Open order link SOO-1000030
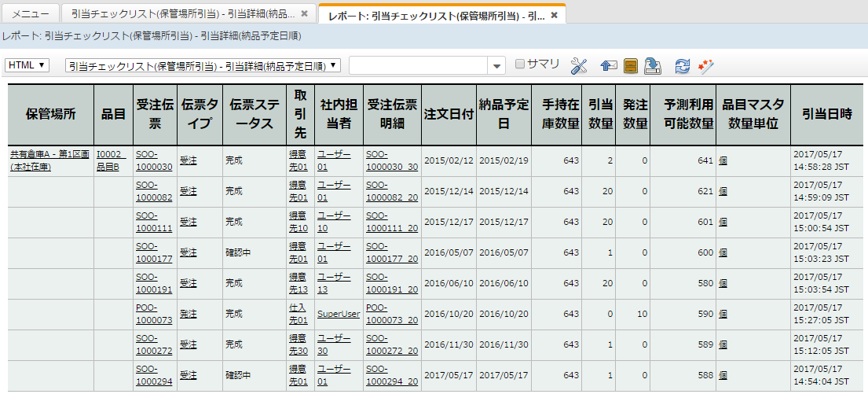The width and height of the screenshot is (868, 394). click(153, 160)
